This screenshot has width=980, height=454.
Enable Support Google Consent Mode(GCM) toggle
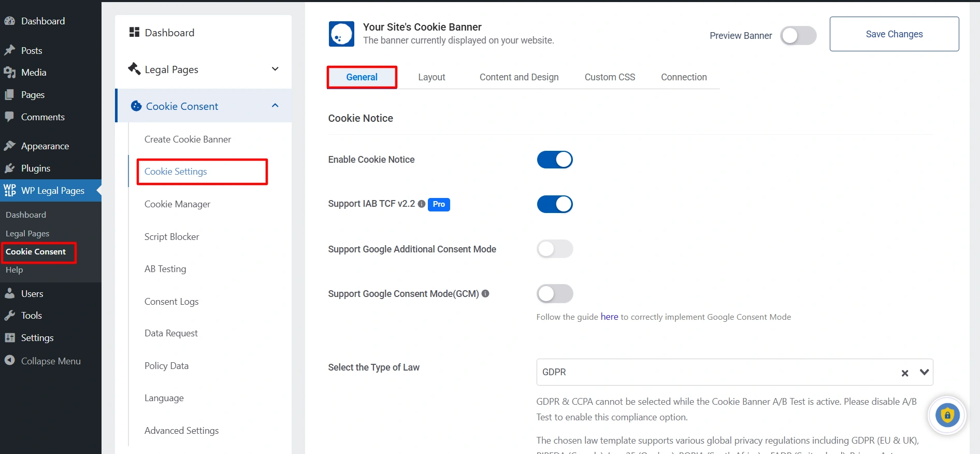tap(555, 294)
